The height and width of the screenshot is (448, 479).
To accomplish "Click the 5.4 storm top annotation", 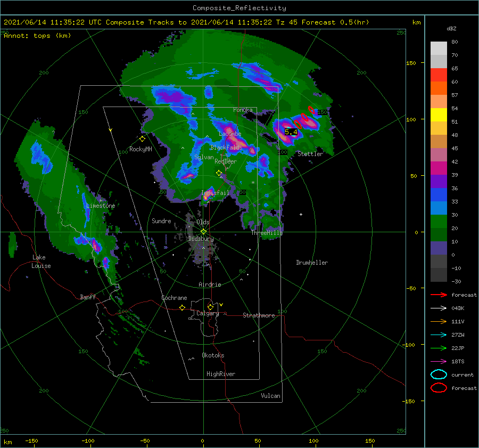I will (291, 132).
